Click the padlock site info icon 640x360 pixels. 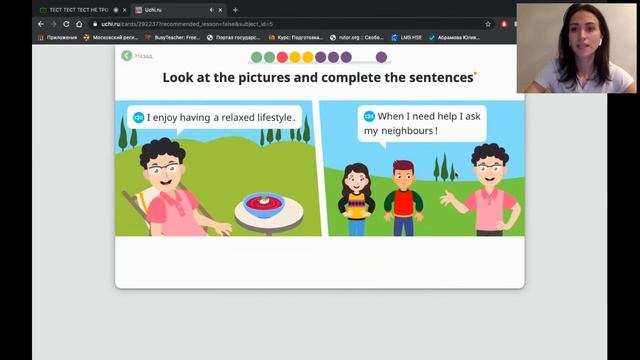[x=95, y=24]
